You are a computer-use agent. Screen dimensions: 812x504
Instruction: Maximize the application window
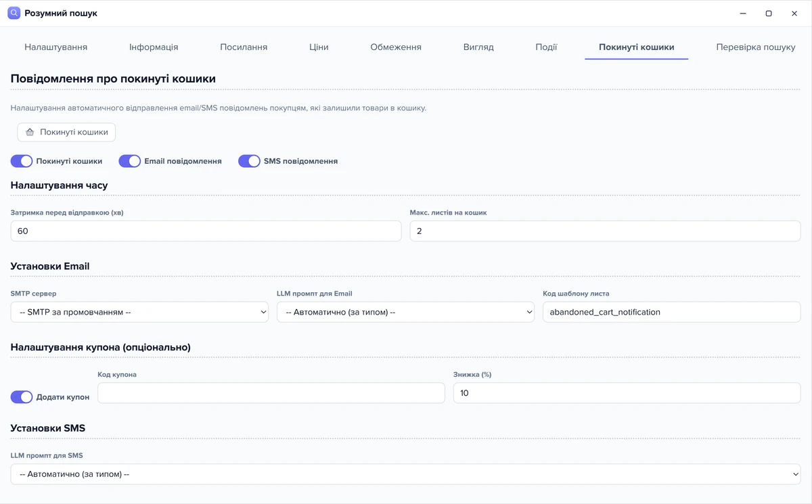(x=769, y=14)
